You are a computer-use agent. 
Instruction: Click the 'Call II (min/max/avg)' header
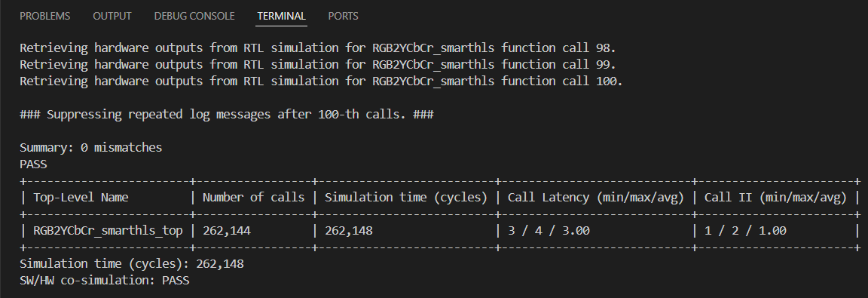(x=775, y=197)
